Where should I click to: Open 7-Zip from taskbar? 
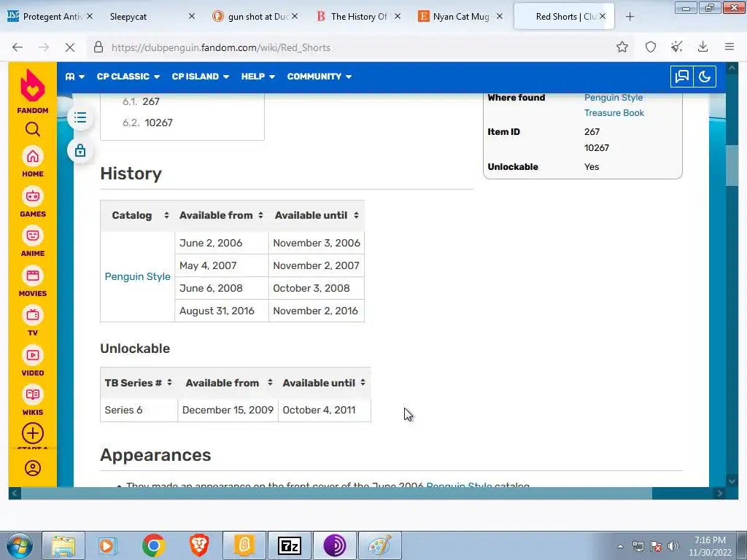pos(290,545)
